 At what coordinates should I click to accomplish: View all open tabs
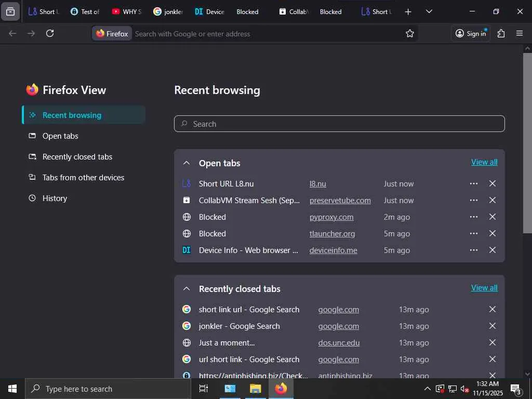tap(484, 162)
